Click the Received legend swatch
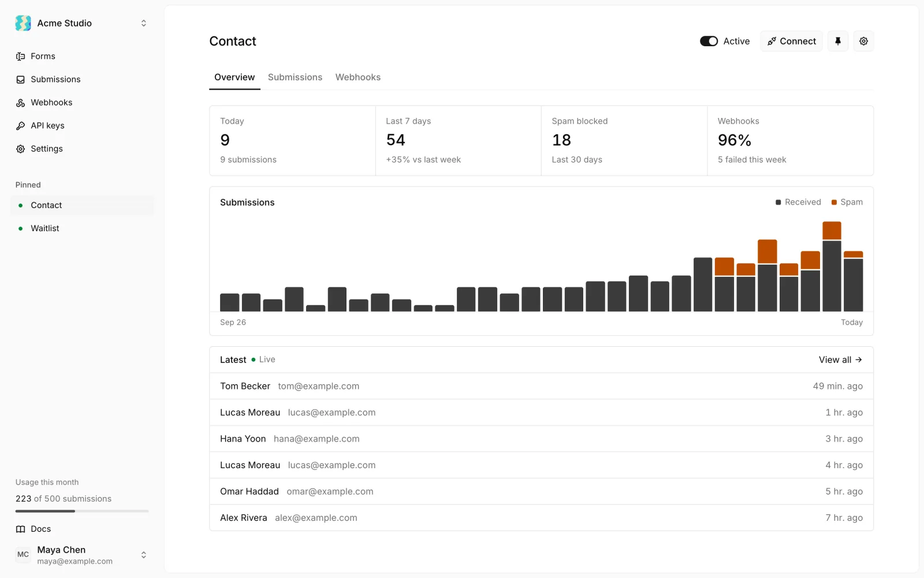Viewport: 924px width, 578px height. (778, 202)
